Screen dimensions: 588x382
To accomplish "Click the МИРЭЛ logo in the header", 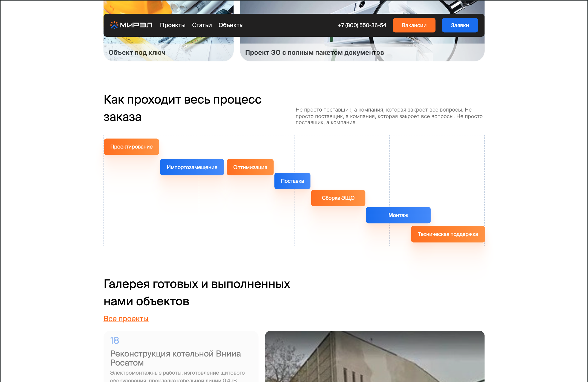I will (x=131, y=25).
